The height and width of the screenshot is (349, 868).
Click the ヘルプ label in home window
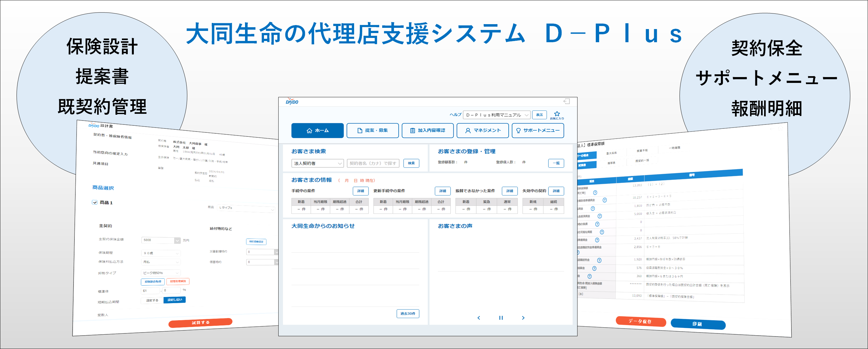455,115
